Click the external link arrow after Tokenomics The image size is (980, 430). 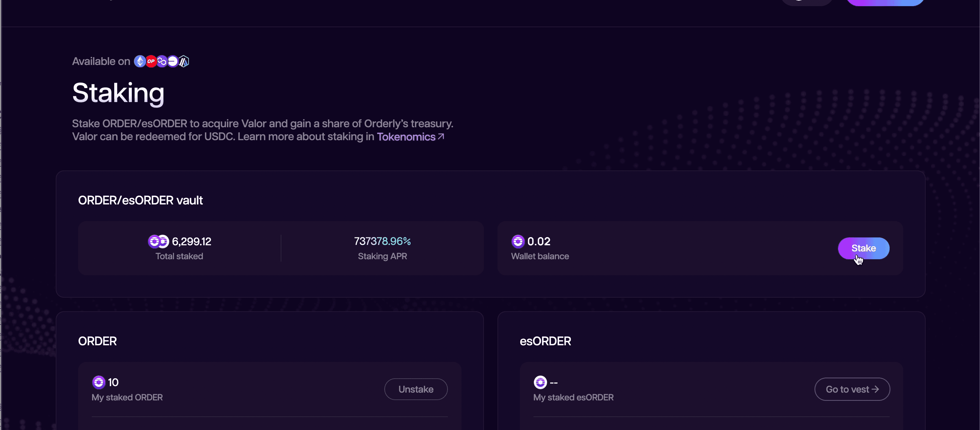pyautogui.click(x=441, y=136)
